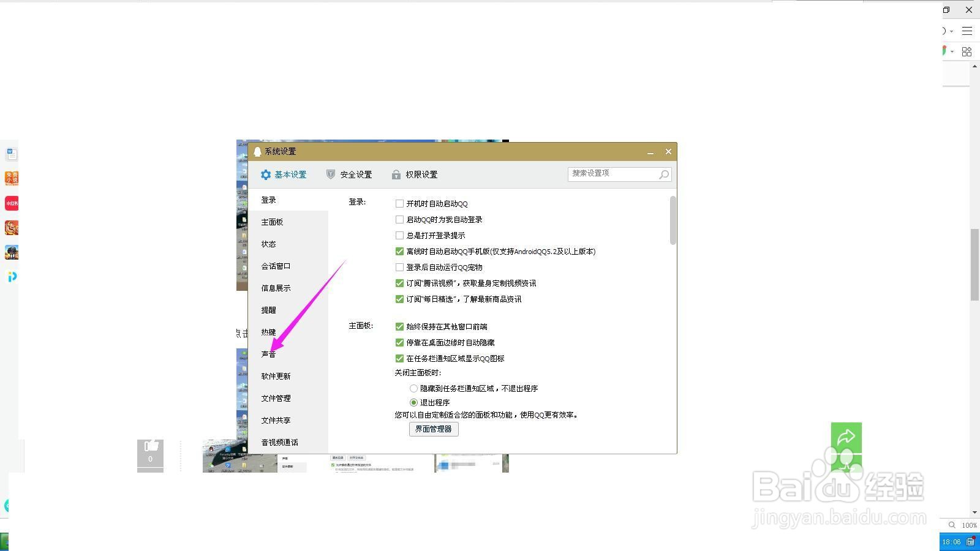Click the 18:06 taskbar clock
The width and height of the screenshot is (980, 551).
[951, 542]
